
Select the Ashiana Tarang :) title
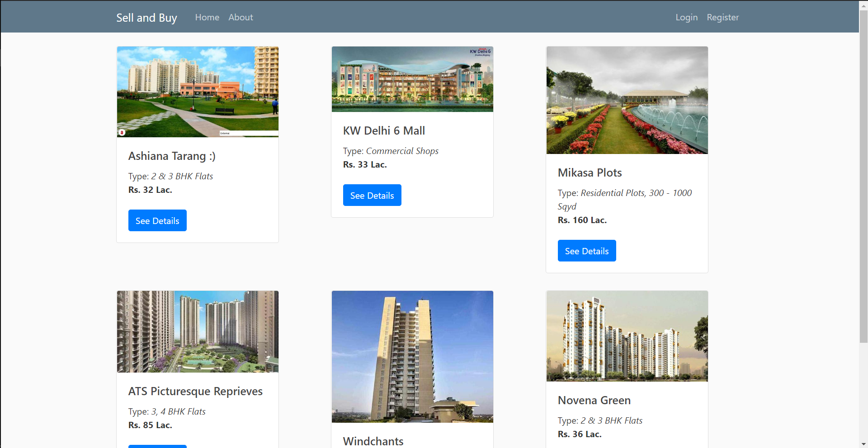point(172,156)
